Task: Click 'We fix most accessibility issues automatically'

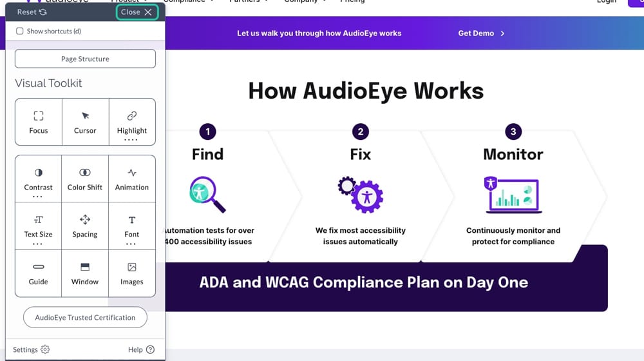Action: 360,236
